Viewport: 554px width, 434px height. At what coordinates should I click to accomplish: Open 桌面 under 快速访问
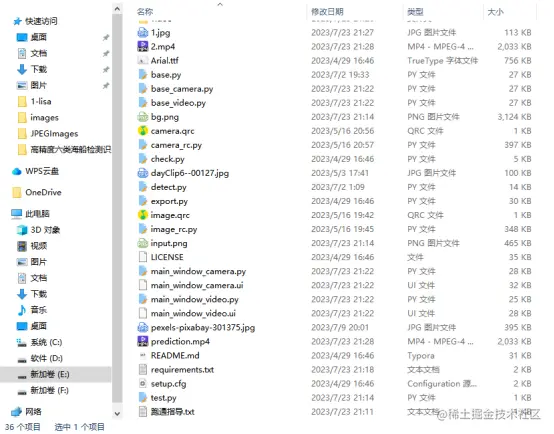(39, 37)
